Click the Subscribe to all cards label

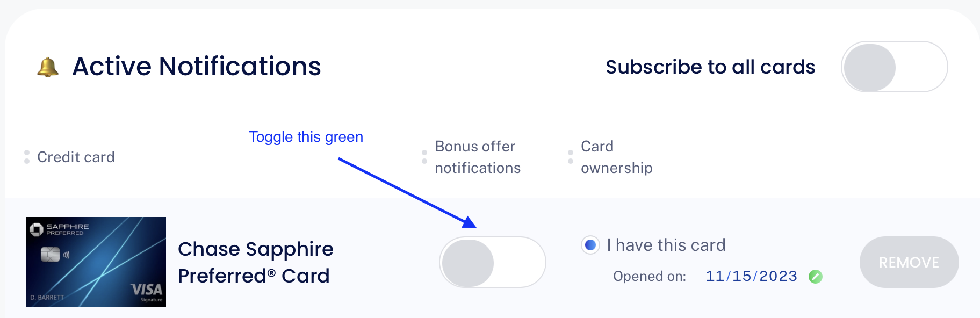(710, 67)
